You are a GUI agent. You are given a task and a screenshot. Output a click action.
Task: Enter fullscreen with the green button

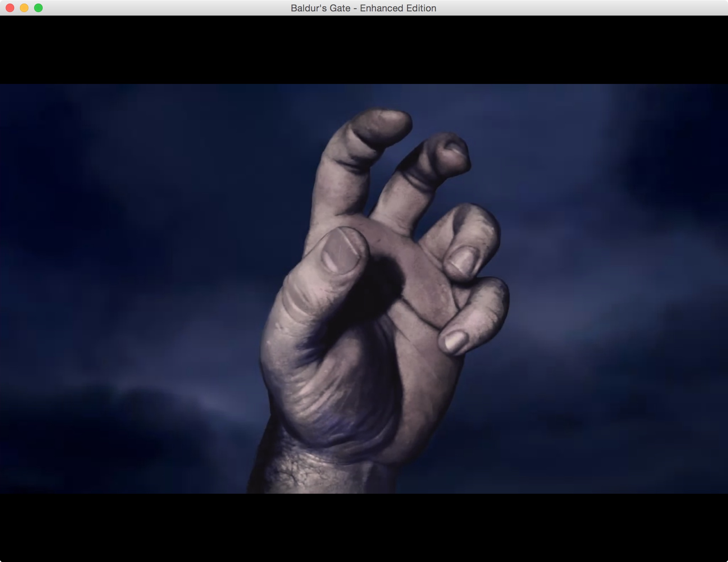coord(38,8)
